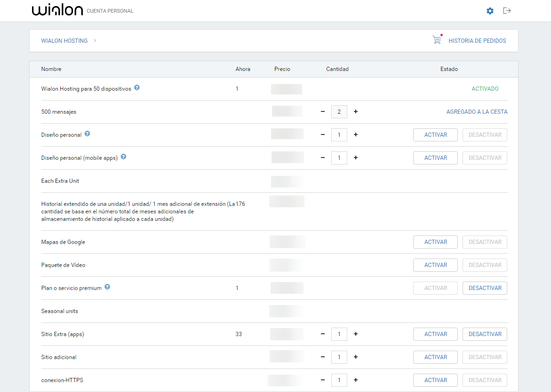Image resolution: width=551 pixels, height=392 pixels.
Task: Click the logout icon
Action: coord(507,11)
